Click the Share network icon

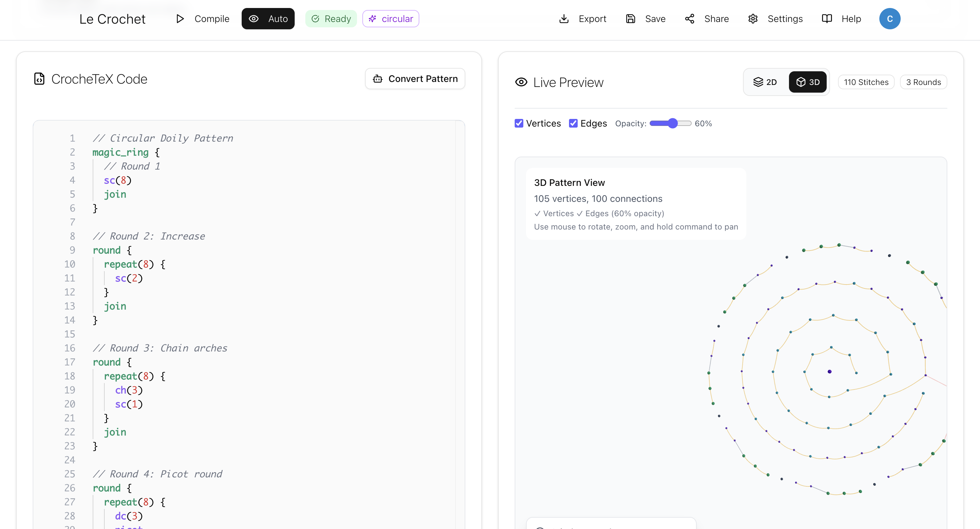(689, 19)
